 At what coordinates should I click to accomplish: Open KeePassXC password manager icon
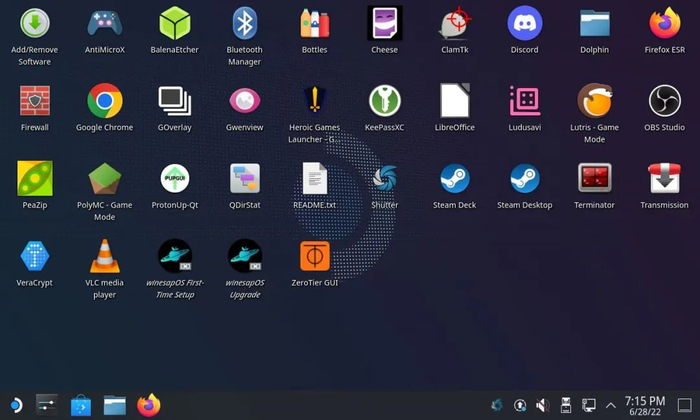point(384,100)
